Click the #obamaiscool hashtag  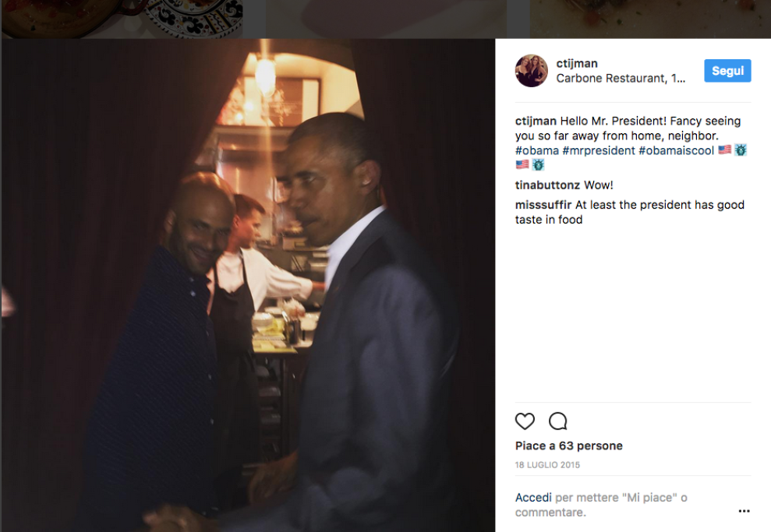click(676, 151)
